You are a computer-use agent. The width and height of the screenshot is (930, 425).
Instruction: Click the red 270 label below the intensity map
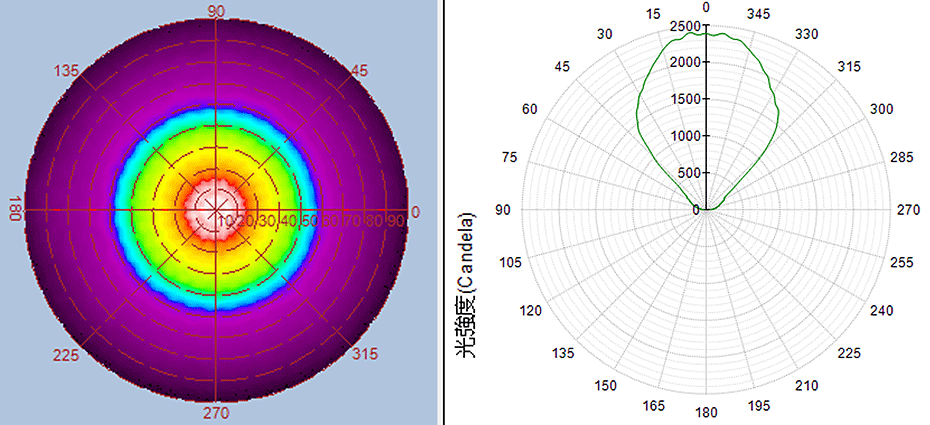217,413
